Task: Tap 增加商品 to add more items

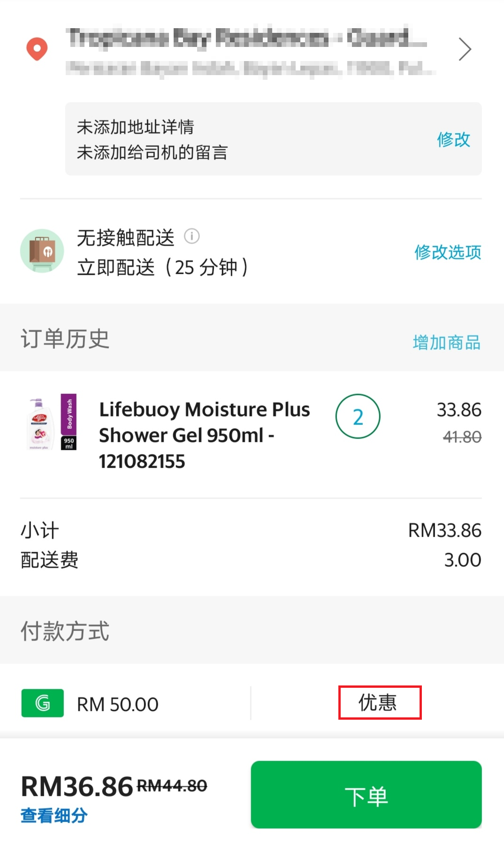Action: [446, 343]
